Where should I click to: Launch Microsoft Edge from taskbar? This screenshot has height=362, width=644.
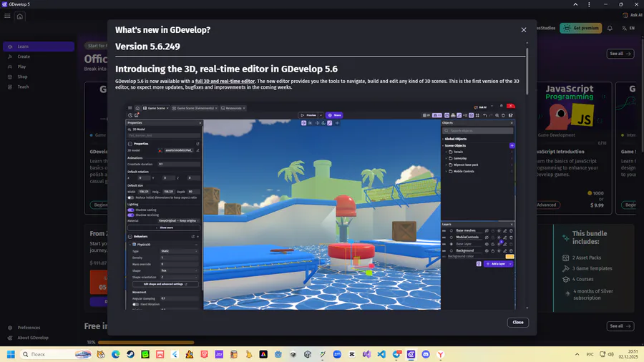click(116, 354)
